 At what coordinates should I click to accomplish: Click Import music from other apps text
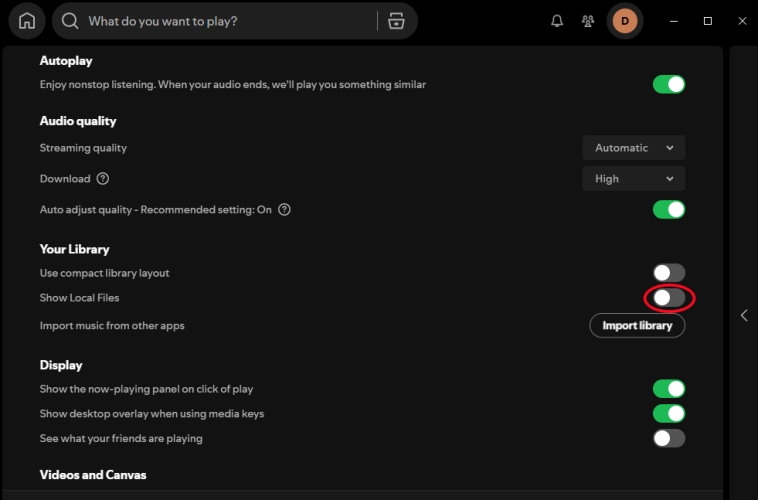pyautogui.click(x=112, y=325)
